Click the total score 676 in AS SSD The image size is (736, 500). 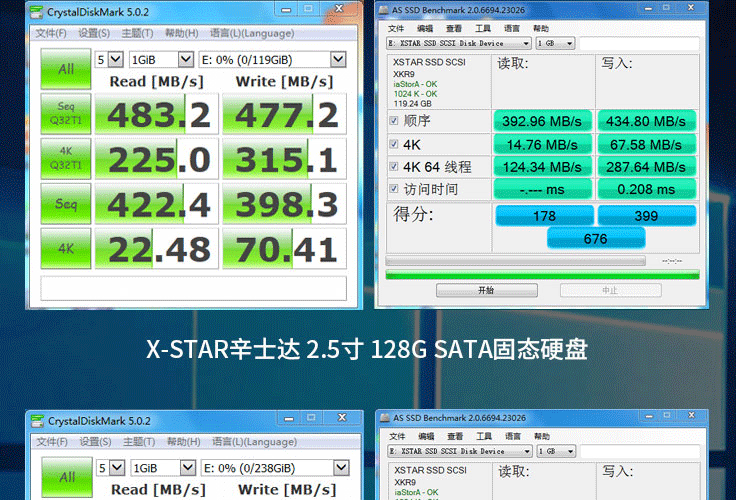(596, 238)
